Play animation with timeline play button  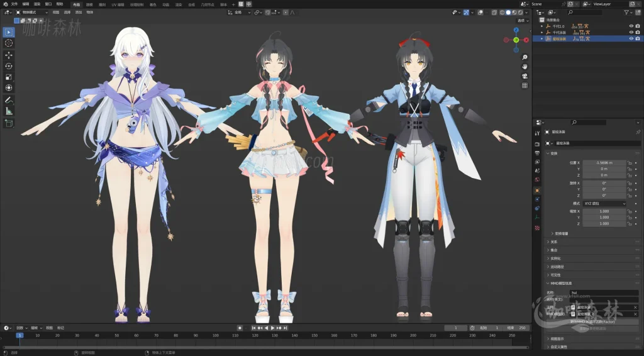click(x=272, y=328)
